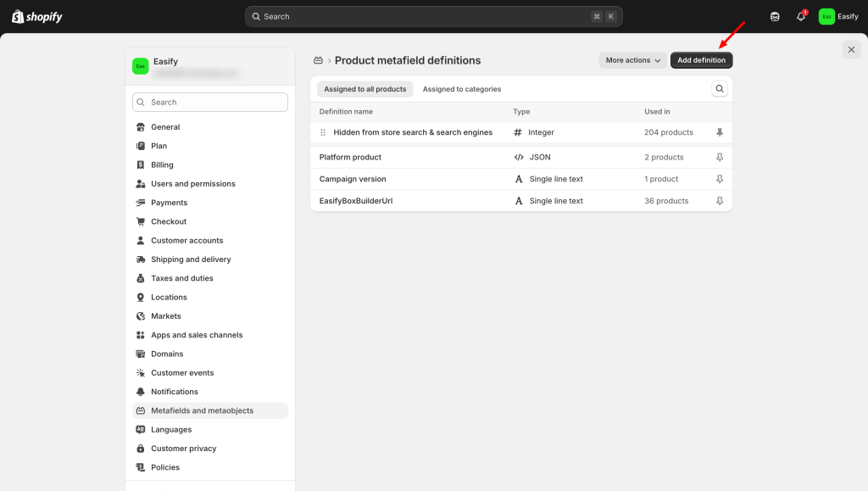
Task: Open the Easify account menu
Action: click(x=838, y=17)
